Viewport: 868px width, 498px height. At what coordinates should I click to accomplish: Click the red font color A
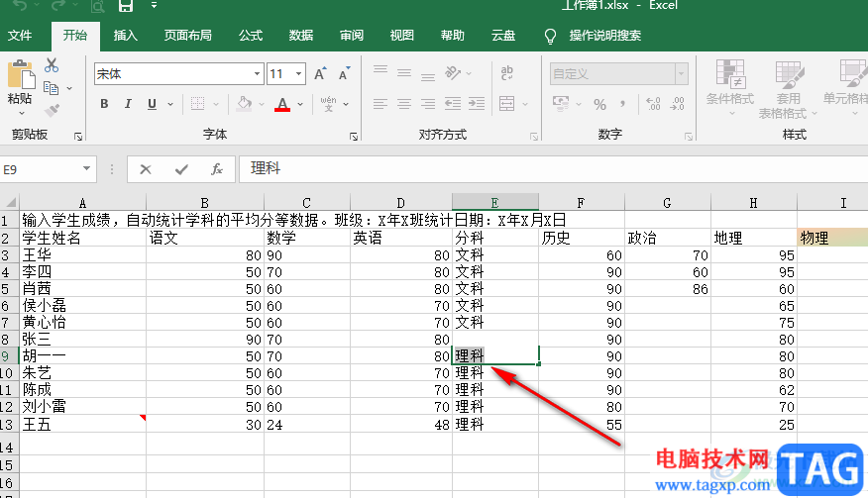pos(282,104)
